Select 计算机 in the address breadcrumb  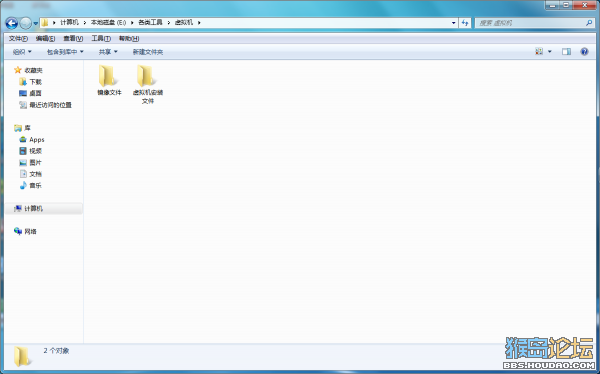(x=69, y=23)
